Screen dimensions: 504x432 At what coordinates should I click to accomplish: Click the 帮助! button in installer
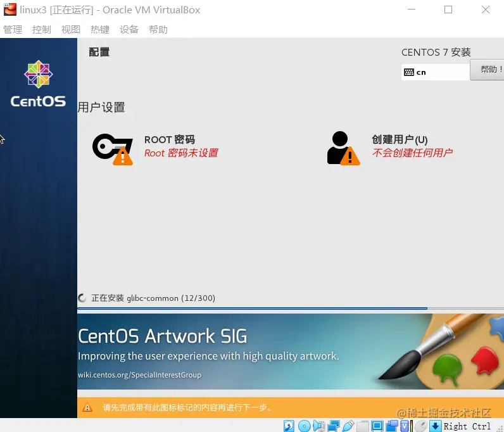tap(487, 70)
